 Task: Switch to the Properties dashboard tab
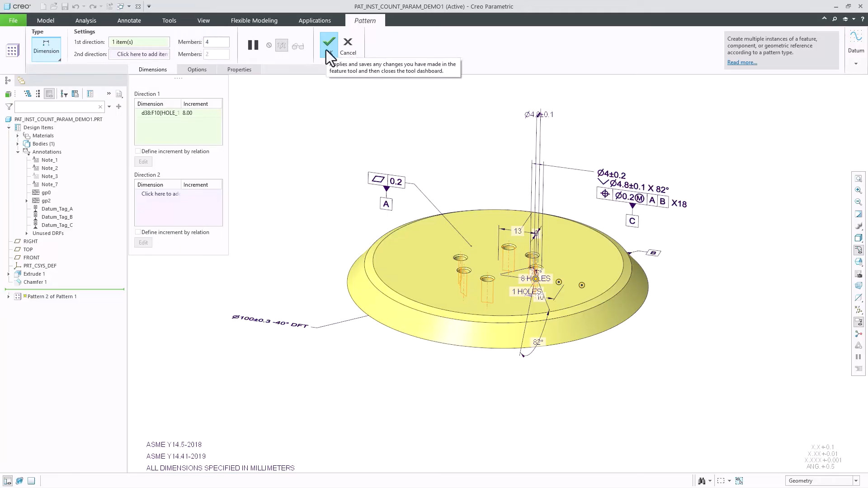click(239, 69)
